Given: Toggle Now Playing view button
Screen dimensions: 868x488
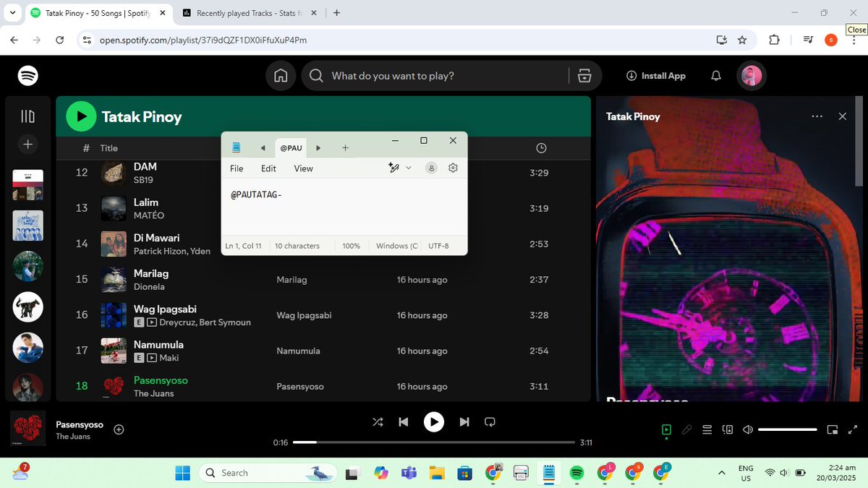Looking at the screenshot, I should pos(666,429).
